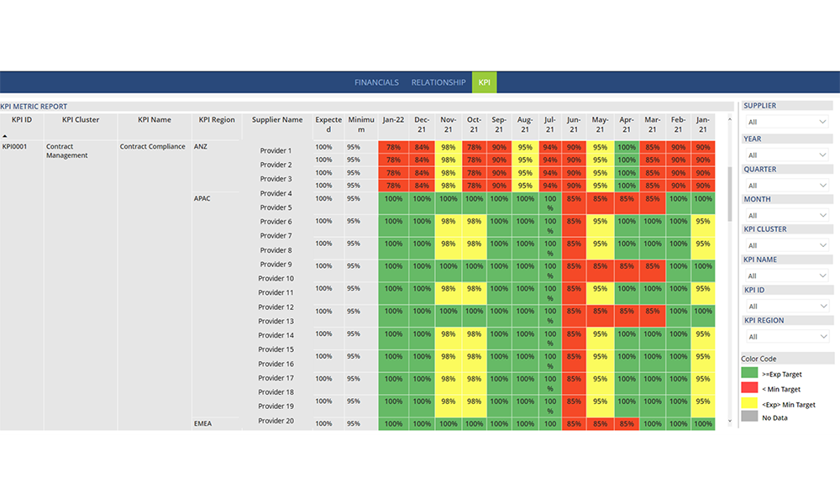
Task: Select the KPI tab
Action: pyautogui.click(x=484, y=82)
